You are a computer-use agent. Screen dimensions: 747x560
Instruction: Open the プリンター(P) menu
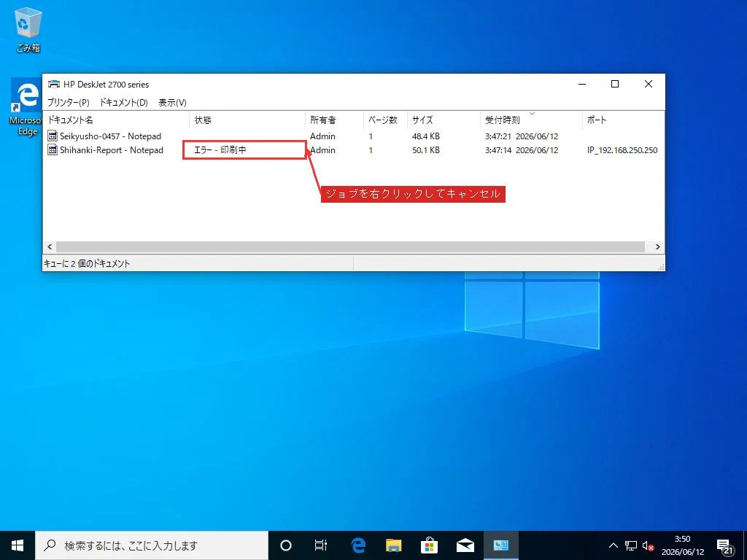click(x=68, y=102)
